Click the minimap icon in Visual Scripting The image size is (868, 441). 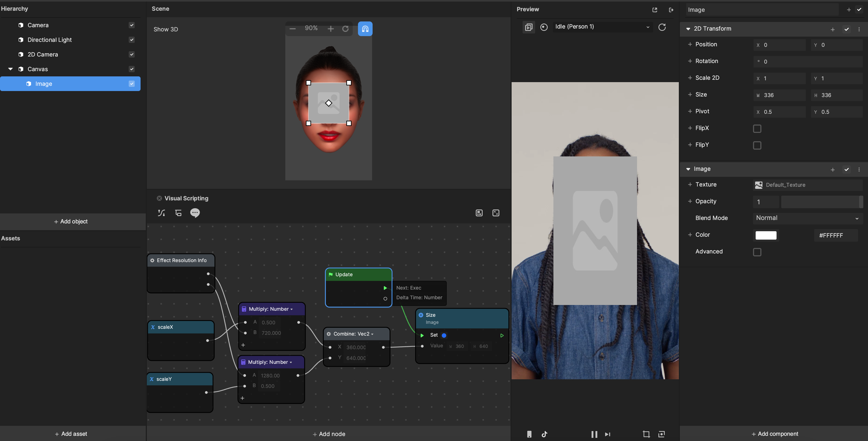(x=479, y=213)
